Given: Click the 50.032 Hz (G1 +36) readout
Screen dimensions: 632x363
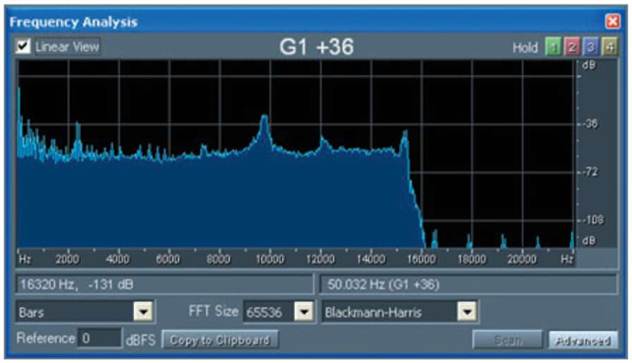Looking at the screenshot, I should point(468,284).
